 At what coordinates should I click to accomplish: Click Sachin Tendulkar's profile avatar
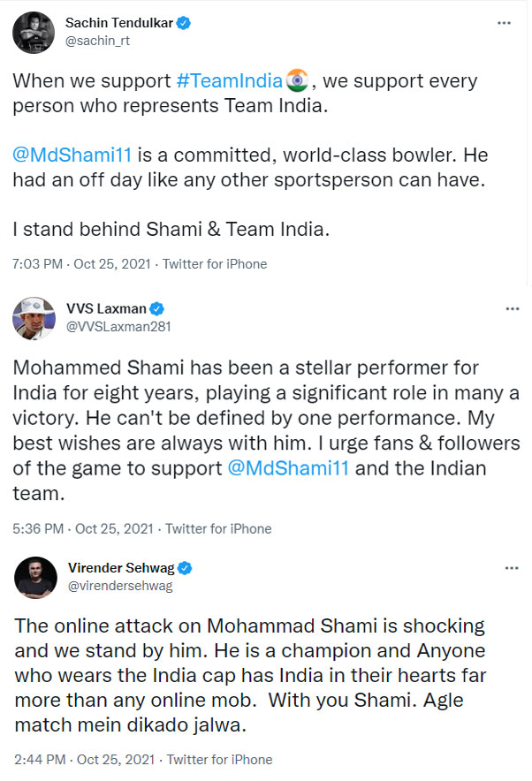point(34,32)
